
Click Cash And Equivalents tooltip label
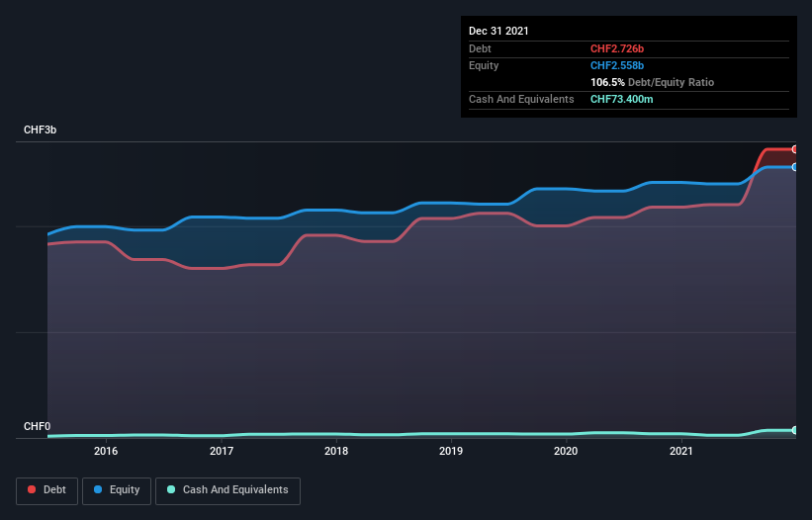[521, 99]
